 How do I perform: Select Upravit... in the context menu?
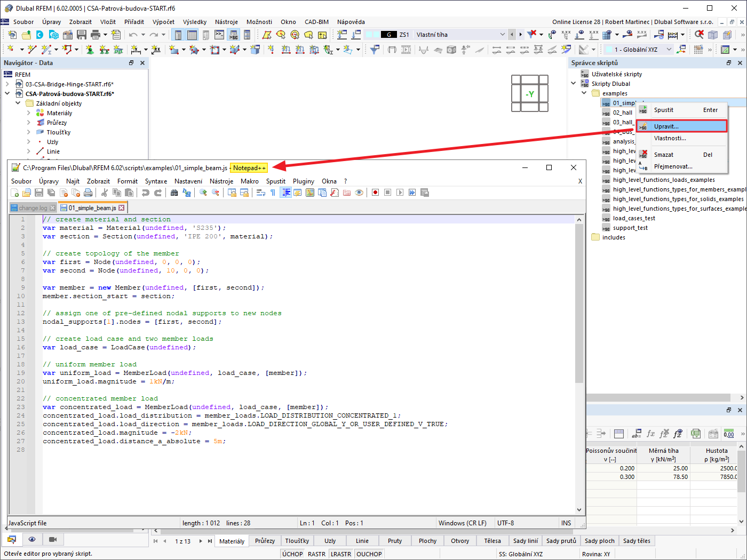pyautogui.click(x=681, y=126)
